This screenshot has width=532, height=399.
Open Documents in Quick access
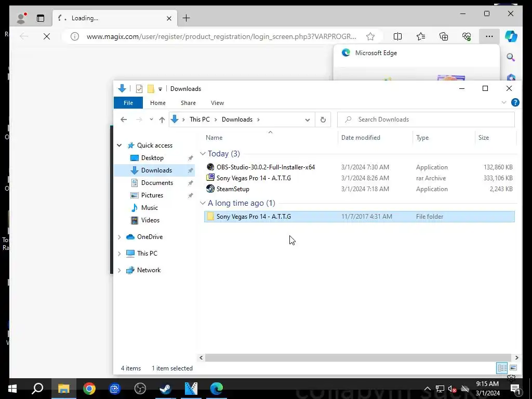pos(157,182)
